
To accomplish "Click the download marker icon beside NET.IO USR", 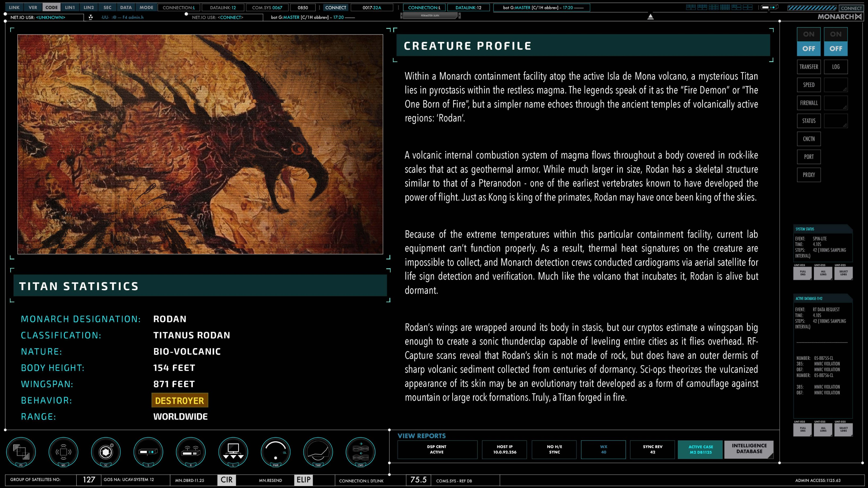I will 91,17.
